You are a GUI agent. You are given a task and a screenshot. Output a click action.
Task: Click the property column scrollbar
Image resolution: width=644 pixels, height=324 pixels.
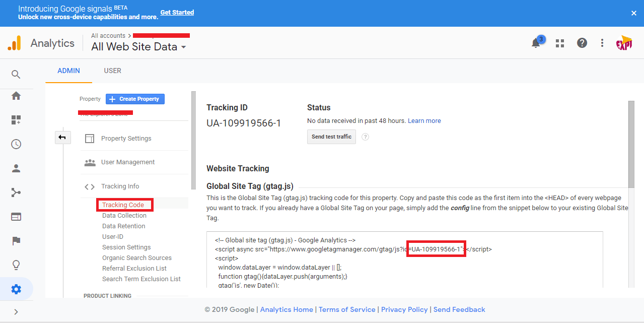click(x=193, y=140)
